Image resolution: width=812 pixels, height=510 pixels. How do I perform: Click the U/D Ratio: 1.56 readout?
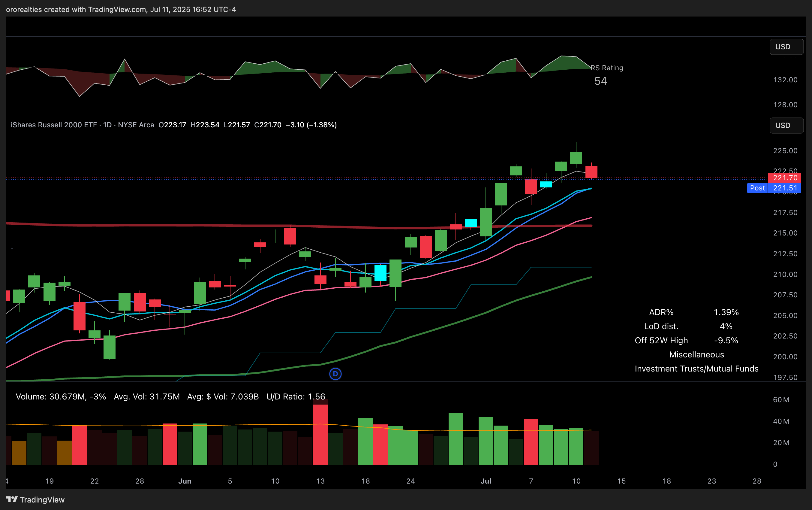click(296, 396)
